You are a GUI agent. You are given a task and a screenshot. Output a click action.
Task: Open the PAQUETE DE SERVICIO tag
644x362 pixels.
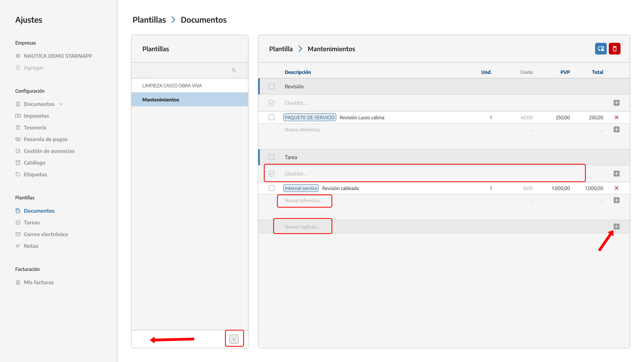pyautogui.click(x=309, y=117)
